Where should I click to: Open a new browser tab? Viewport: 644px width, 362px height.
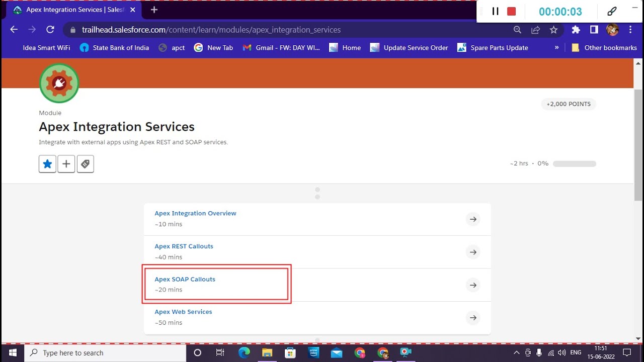(x=154, y=10)
